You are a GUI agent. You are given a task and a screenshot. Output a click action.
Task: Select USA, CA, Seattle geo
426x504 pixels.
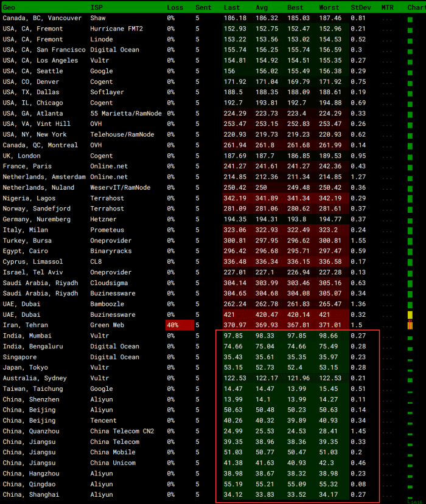(x=33, y=71)
